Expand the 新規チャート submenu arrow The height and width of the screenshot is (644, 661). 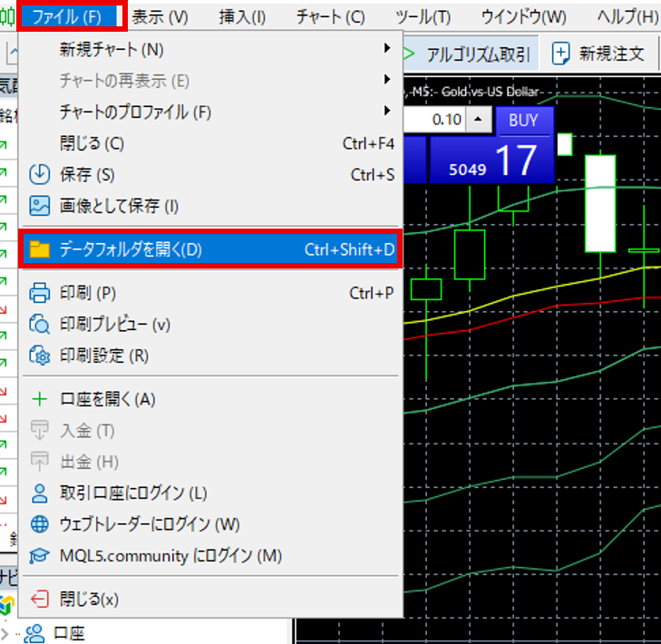[x=388, y=49]
